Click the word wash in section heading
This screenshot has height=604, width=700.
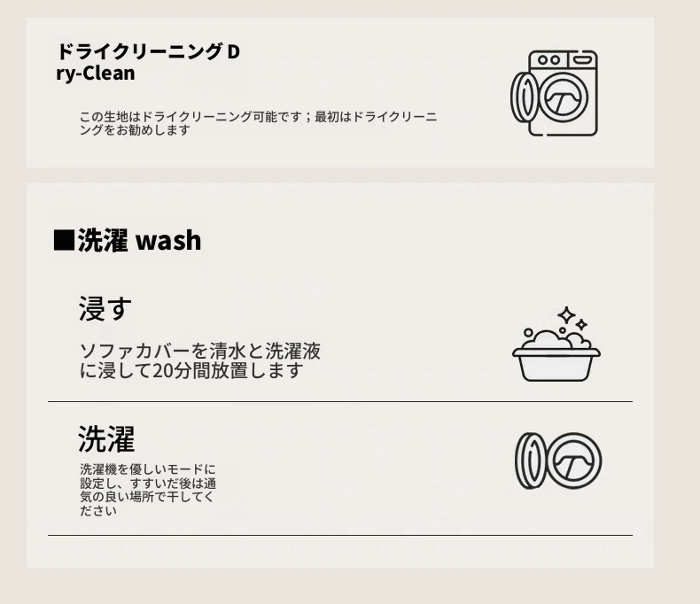(168, 240)
